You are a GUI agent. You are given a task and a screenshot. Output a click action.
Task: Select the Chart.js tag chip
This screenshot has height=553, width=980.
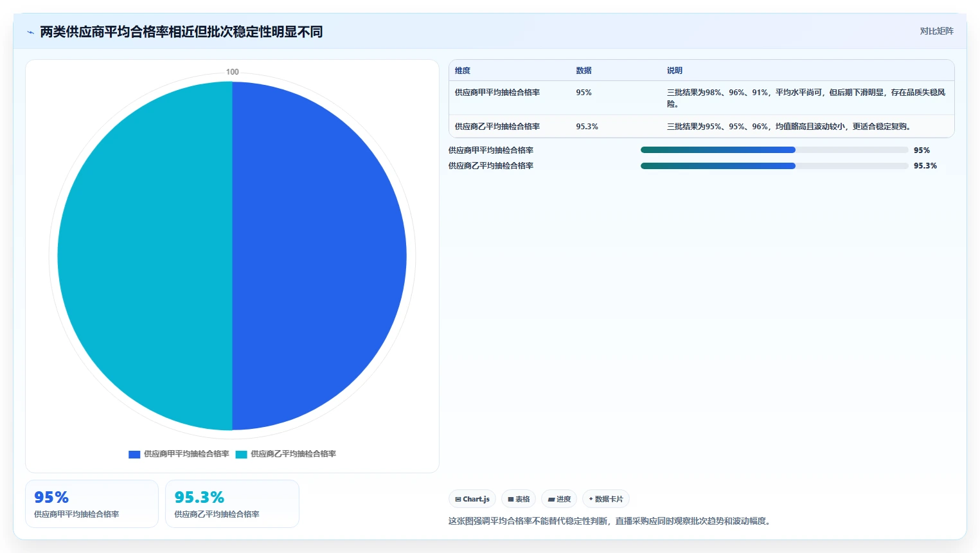(x=472, y=499)
